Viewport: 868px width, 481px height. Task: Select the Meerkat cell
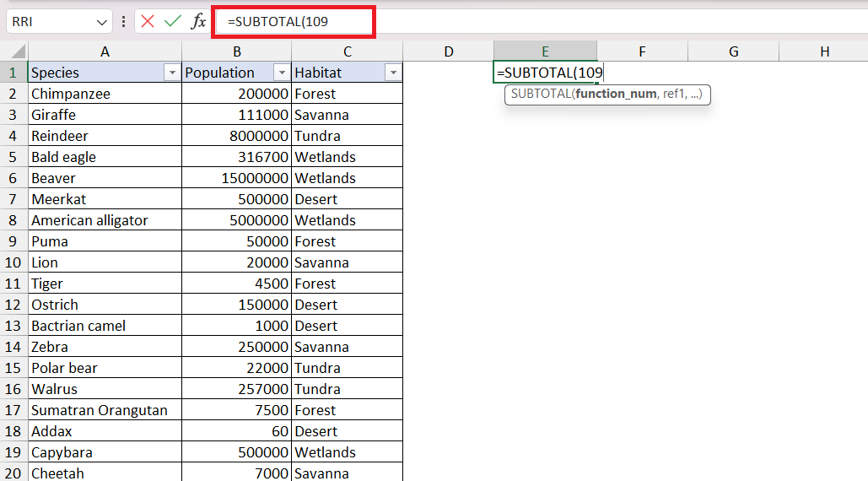pos(105,199)
